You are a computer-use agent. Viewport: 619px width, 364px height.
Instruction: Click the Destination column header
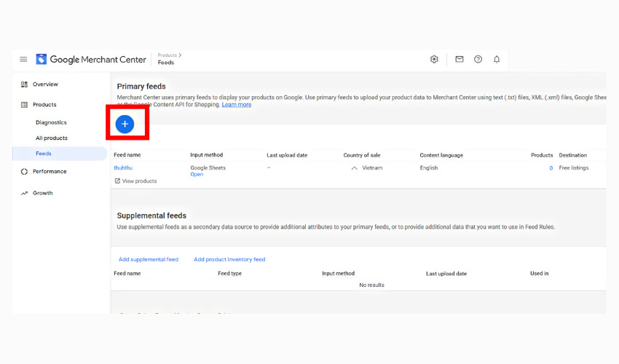[x=573, y=155]
